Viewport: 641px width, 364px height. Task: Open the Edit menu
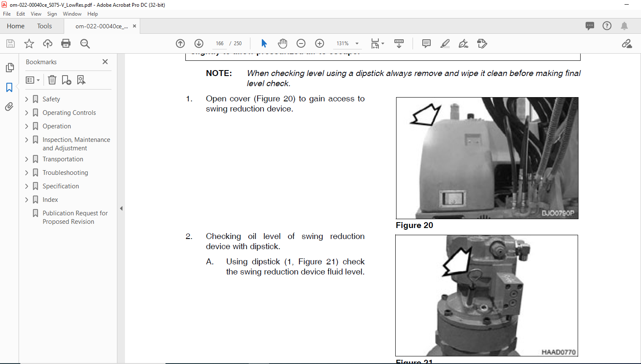(21, 14)
